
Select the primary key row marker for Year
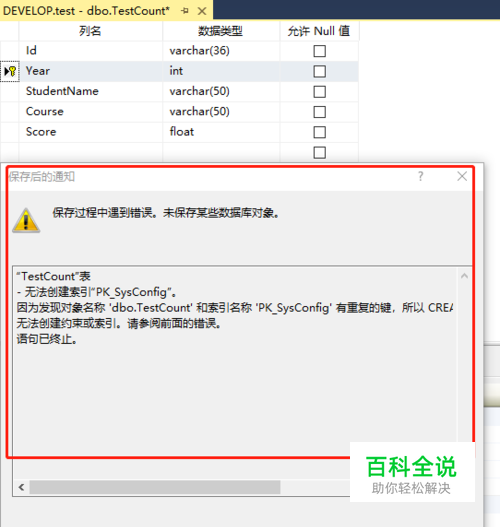pyautogui.click(x=10, y=71)
